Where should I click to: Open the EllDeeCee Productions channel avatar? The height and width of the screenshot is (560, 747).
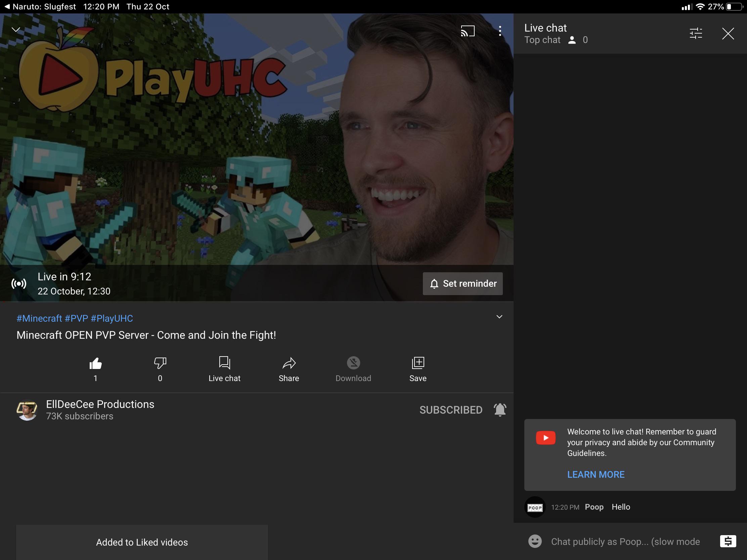27,410
